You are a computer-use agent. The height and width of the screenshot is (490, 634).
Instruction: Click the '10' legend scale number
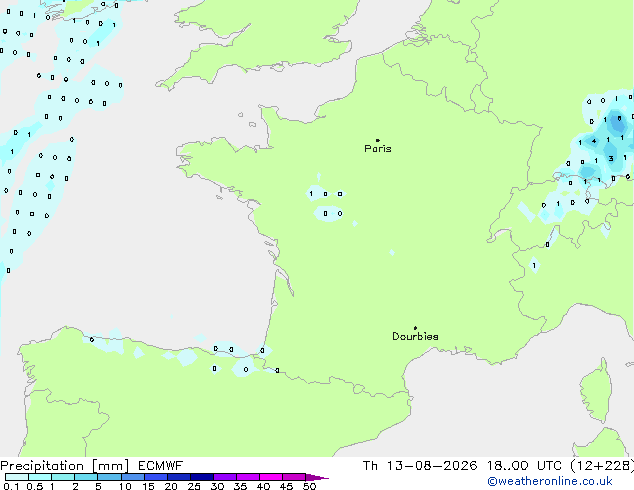(125, 486)
